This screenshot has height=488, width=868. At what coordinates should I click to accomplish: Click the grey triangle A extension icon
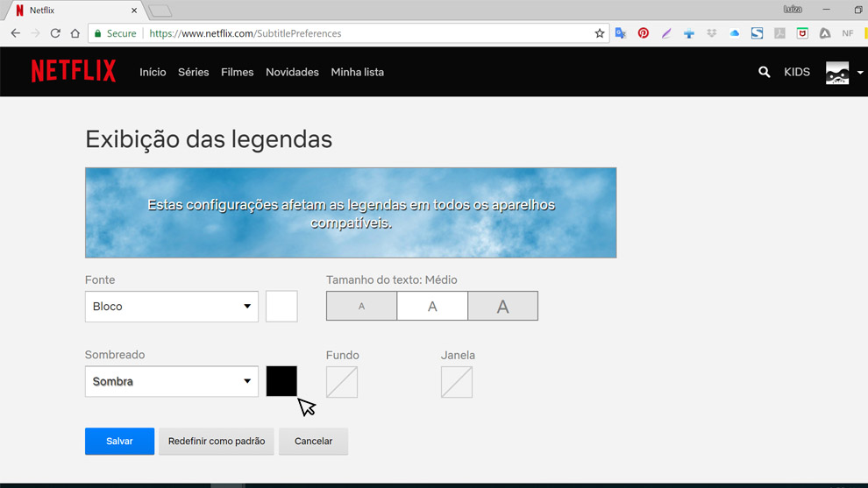point(825,33)
